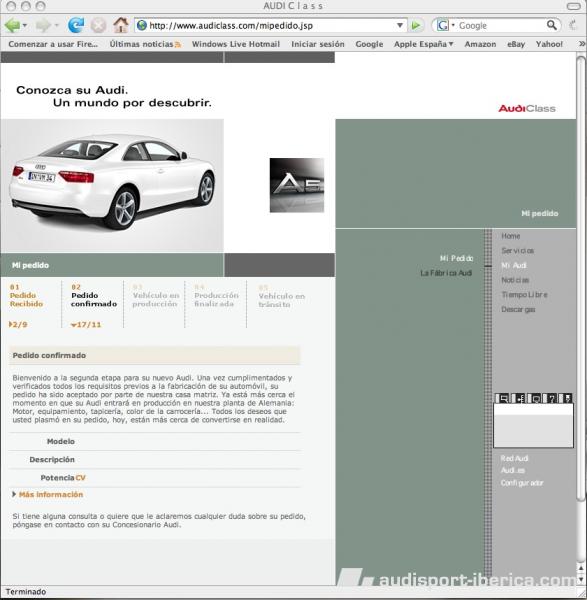Viewport: 587px width, 600px height.
Task: Open the address bar history dropdown
Action: pyautogui.click(x=400, y=26)
